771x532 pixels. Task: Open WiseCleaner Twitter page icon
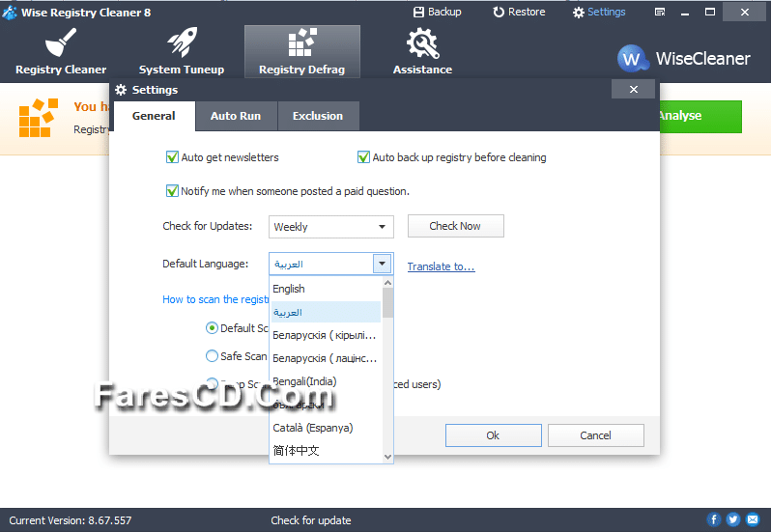coord(733,519)
